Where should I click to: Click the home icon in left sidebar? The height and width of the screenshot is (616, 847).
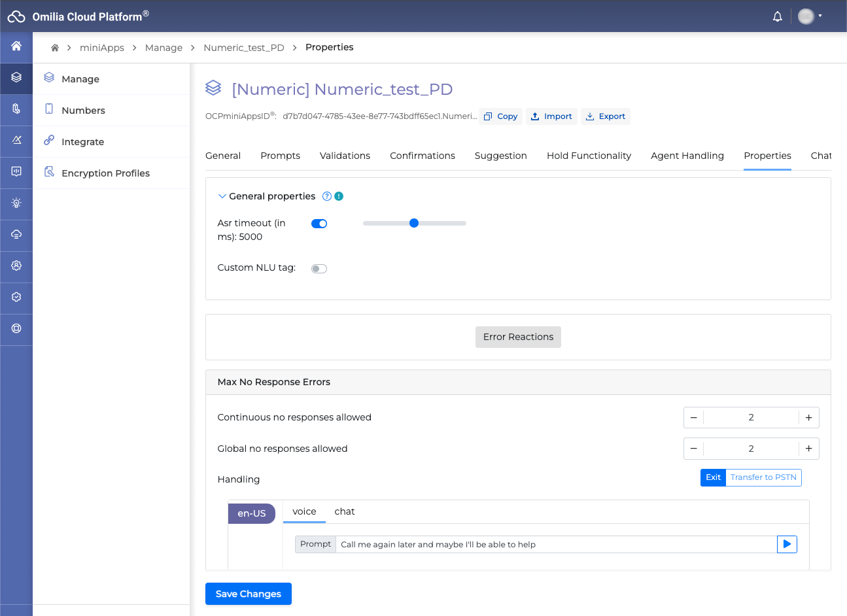16,46
